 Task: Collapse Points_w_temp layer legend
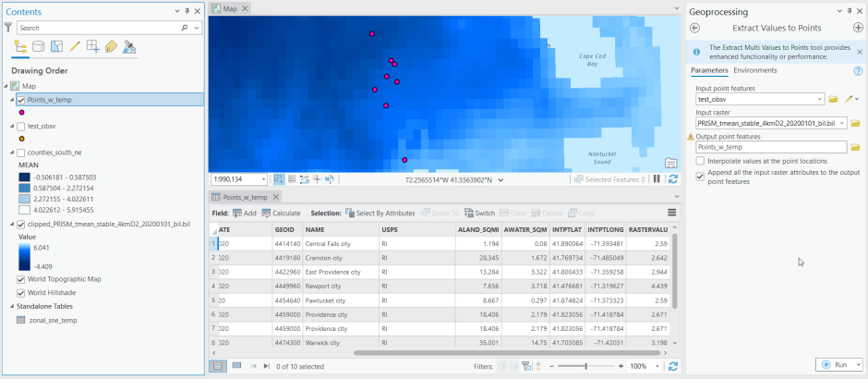pos(12,100)
